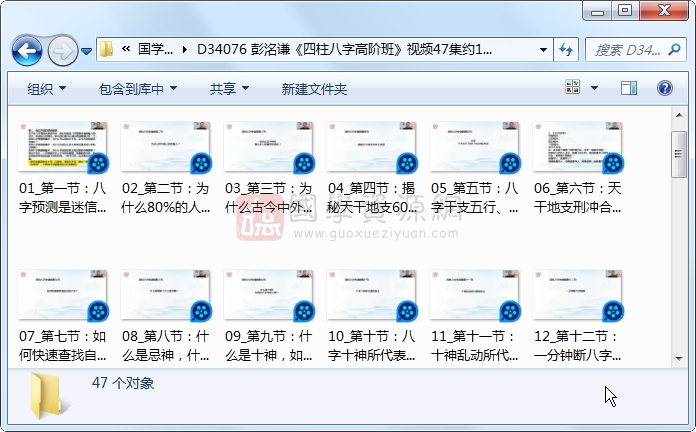
Task: Click file name 10_第十节：八字十神所代表...
Action: pyautogui.click(x=372, y=345)
